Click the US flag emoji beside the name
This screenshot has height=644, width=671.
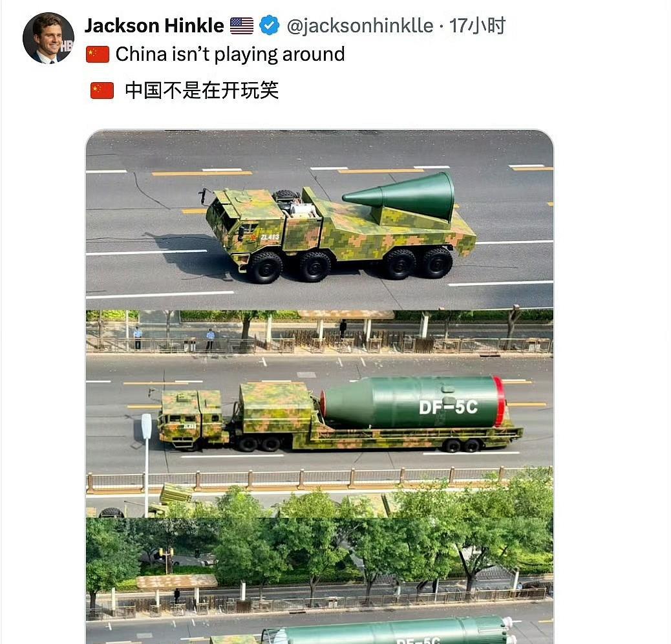click(242, 26)
